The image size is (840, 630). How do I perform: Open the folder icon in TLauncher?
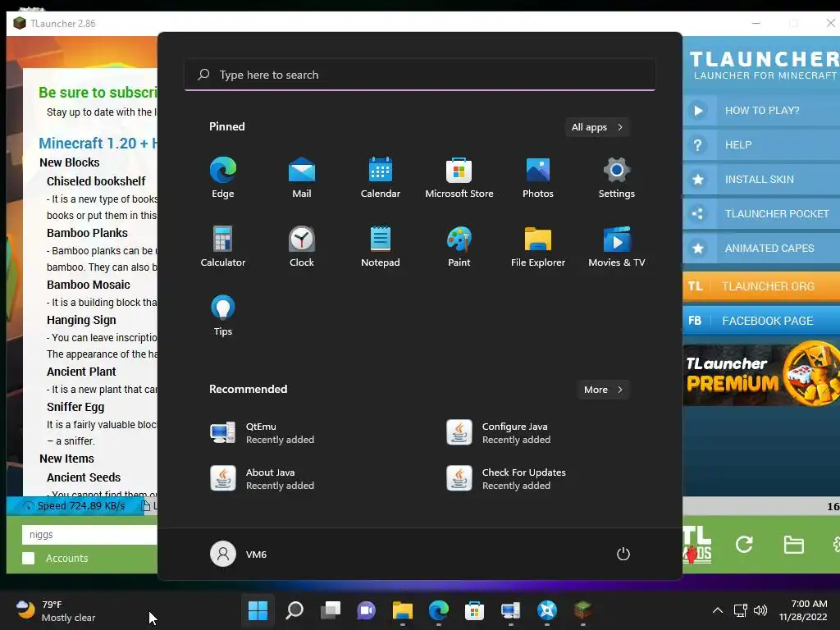tap(793, 545)
